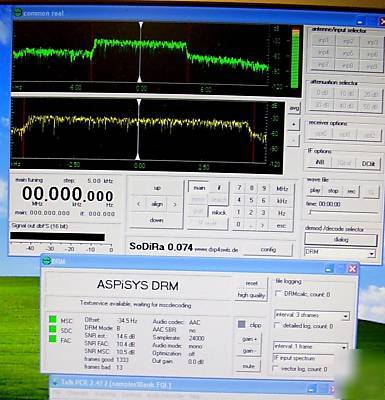Click keypad digit 9
The width and height of the screenshot is (385, 400).
point(264,188)
